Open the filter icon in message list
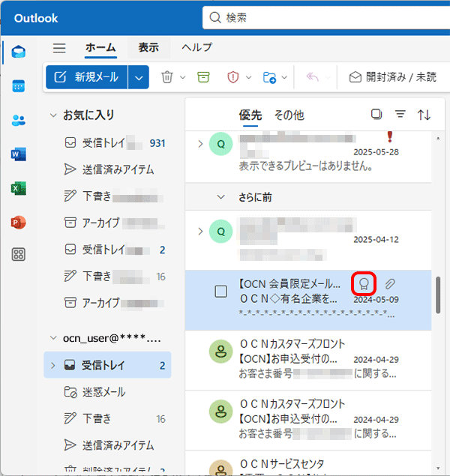The width and height of the screenshot is (450, 476). 400,115
